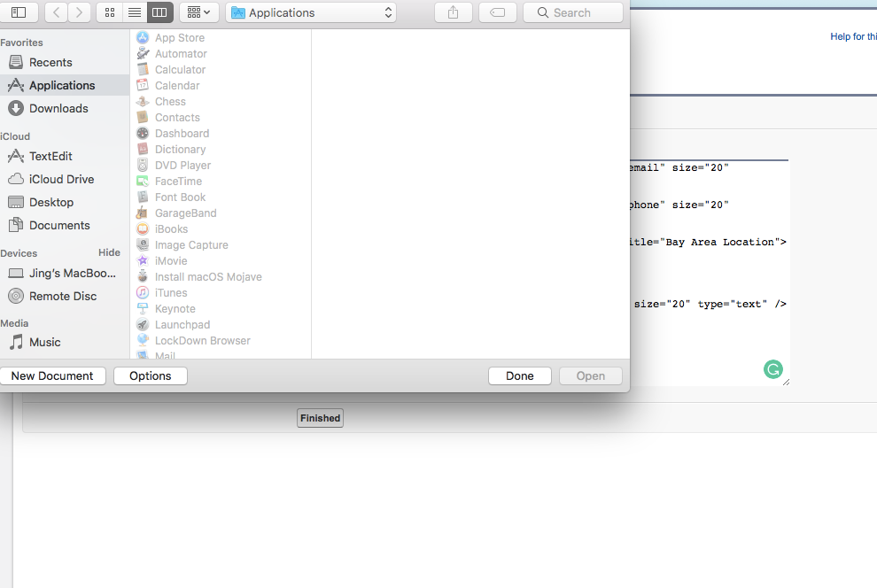The width and height of the screenshot is (877, 588).
Task: Click the Share toolbar button
Action: coord(453,12)
